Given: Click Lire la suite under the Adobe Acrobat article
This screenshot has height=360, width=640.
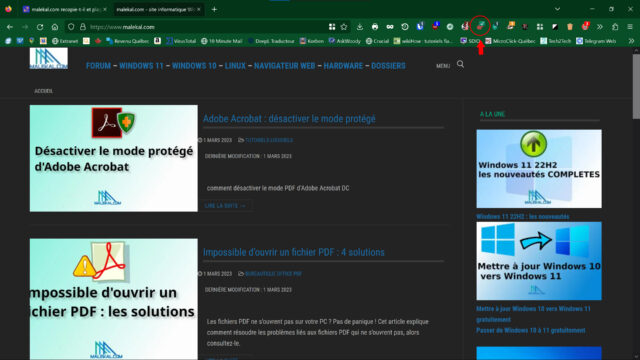Looking at the screenshot, I should tap(225, 206).
